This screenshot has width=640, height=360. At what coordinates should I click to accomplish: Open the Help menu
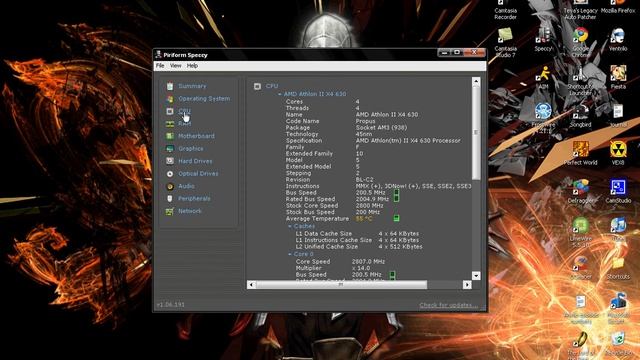point(192,65)
